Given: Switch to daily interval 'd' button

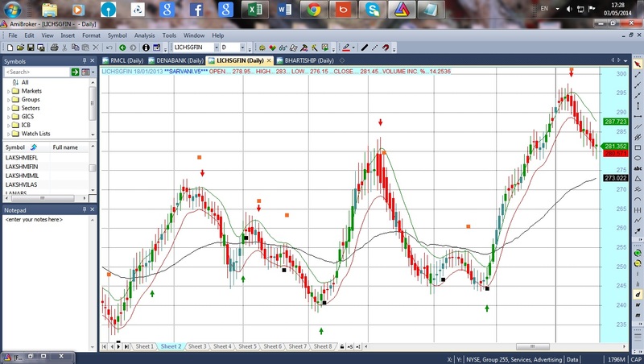Looking at the screenshot, I should tap(638, 294).
